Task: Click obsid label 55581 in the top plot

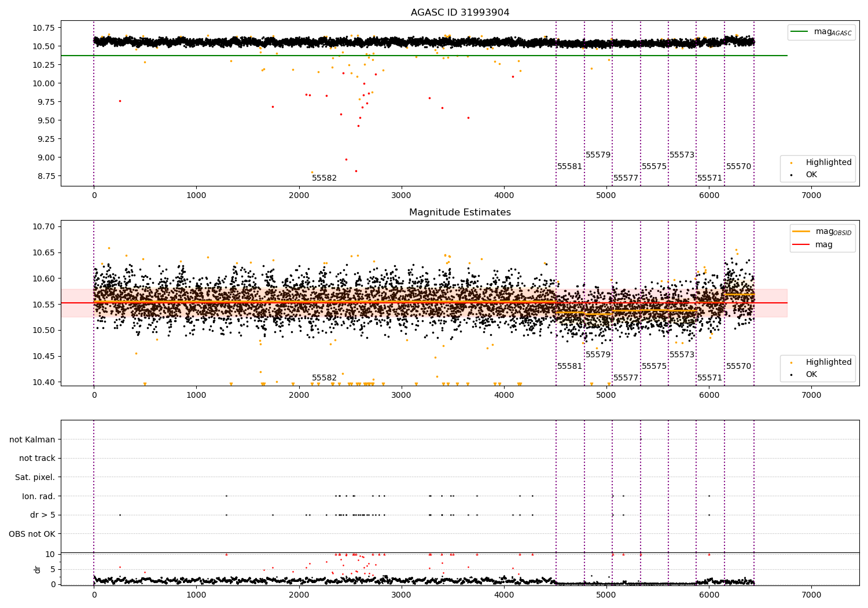Action: [x=570, y=166]
